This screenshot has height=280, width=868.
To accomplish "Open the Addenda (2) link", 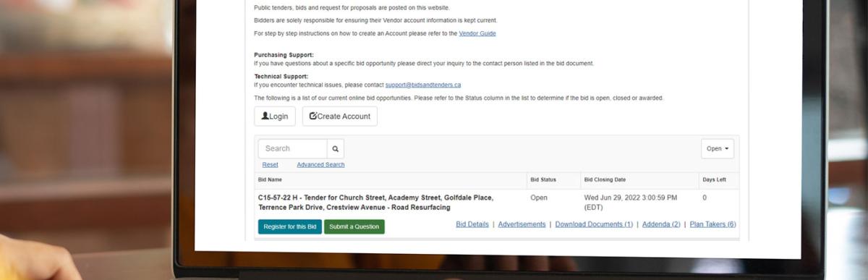I will [x=661, y=224].
